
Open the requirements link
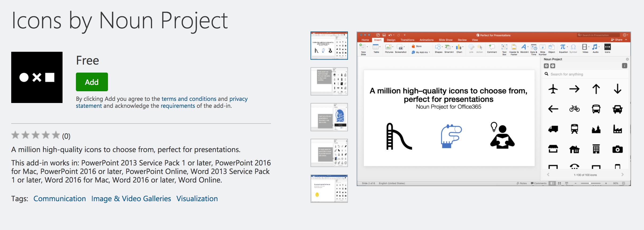[x=178, y=106]
